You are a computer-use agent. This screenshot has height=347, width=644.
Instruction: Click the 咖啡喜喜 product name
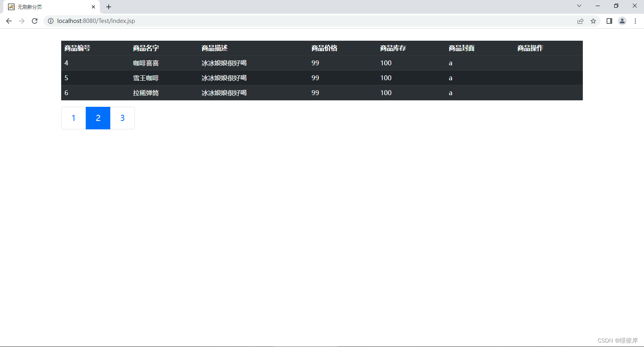click(x=146, y=63)
